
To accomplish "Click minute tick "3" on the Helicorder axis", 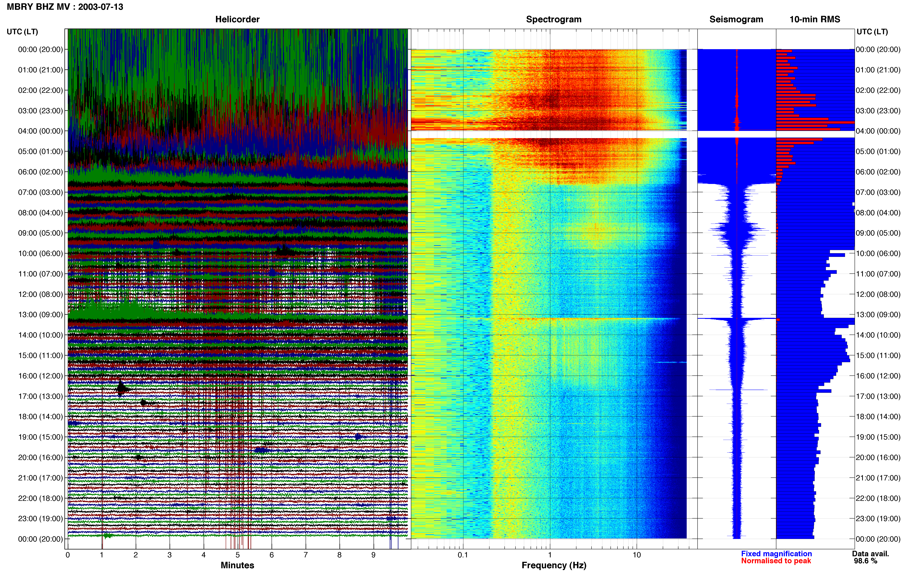I will coord(170,555).
